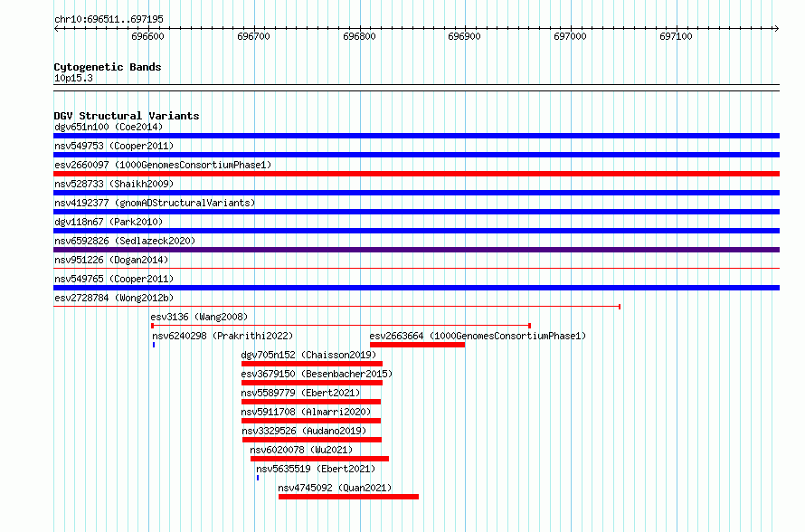Click the thin red line for nsv951226

[416, 268]
